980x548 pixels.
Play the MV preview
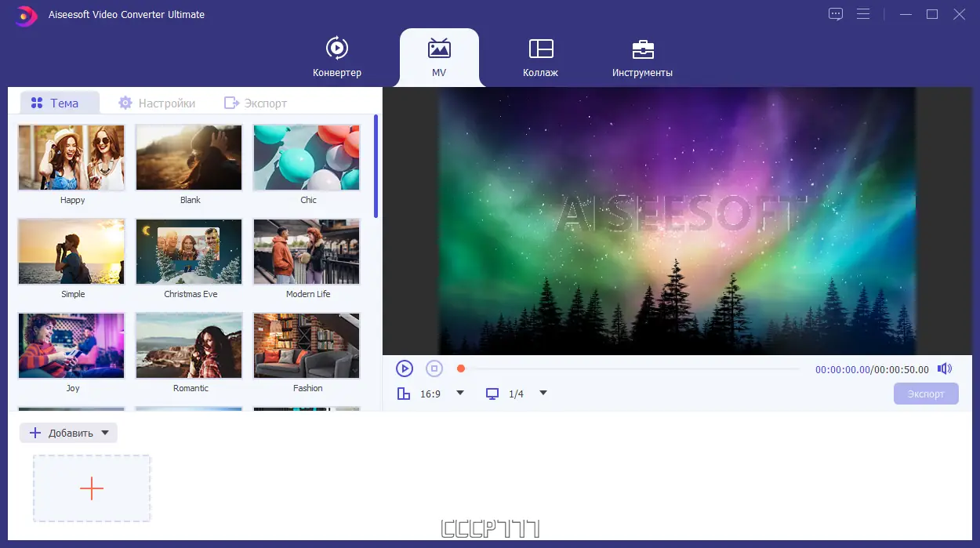click(x=404, y=368)
